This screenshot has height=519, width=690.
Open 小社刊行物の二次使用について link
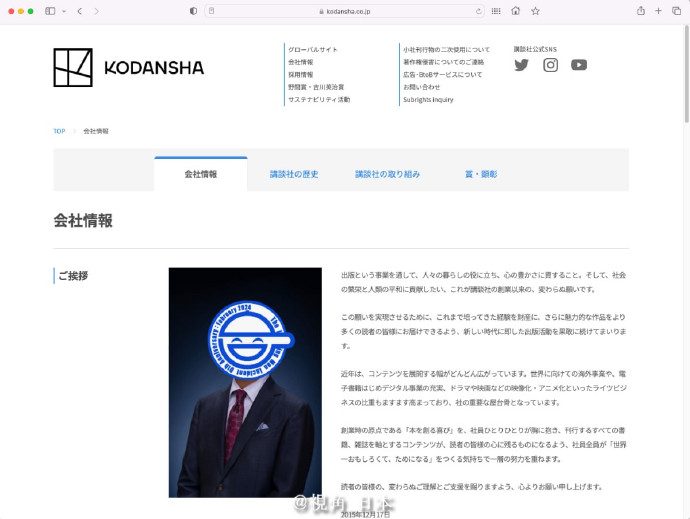446,50
